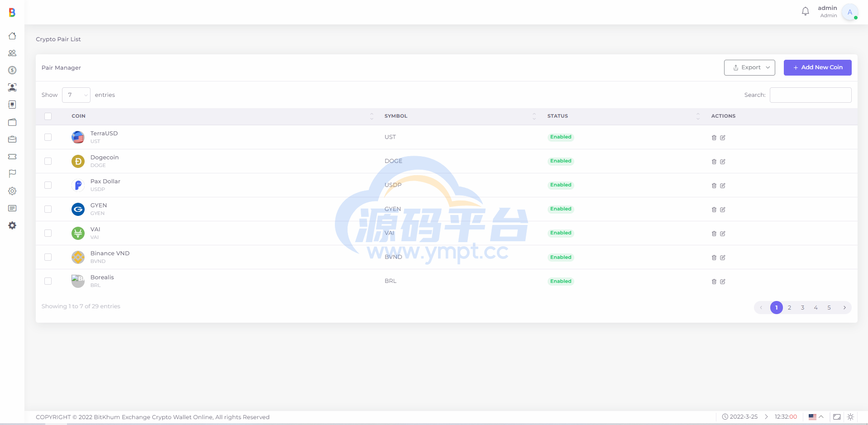
Task: Switch theme with the sun icon
Action: (x=850, y=417)
